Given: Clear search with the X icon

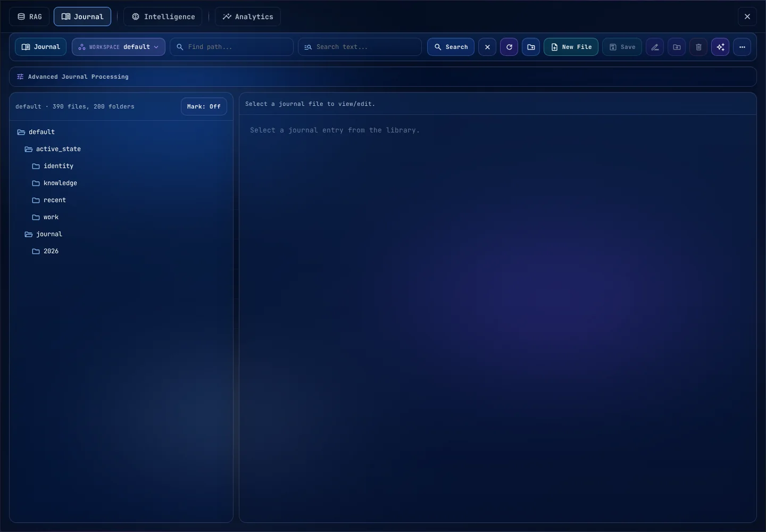Looking at the screenshot, I should pos(487,47).
